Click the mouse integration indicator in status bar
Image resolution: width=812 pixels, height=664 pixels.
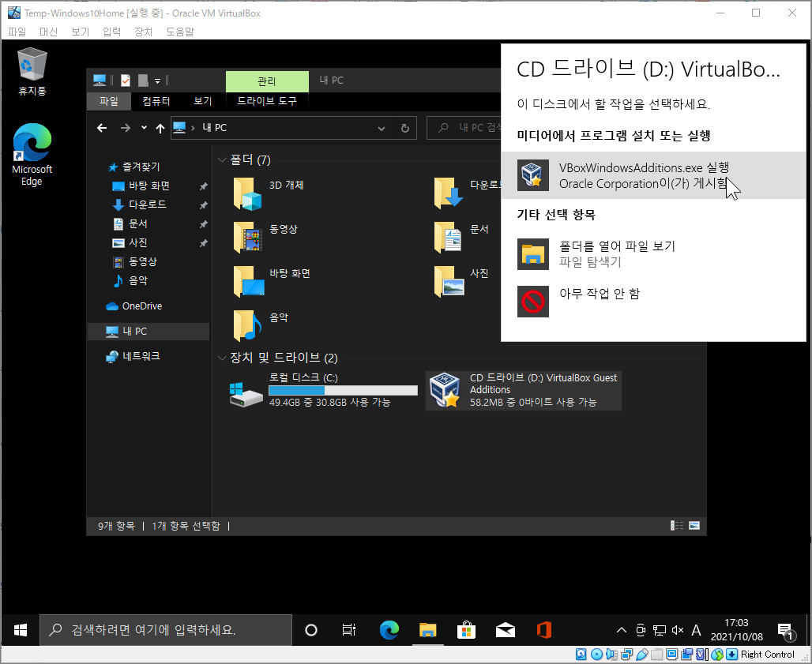(x=716, y=655)
